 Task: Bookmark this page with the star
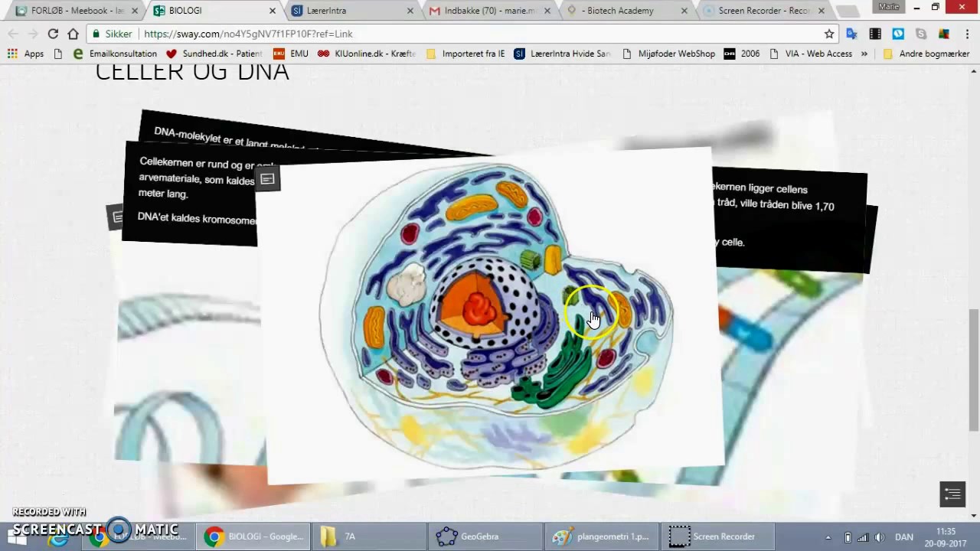(829, 34)
